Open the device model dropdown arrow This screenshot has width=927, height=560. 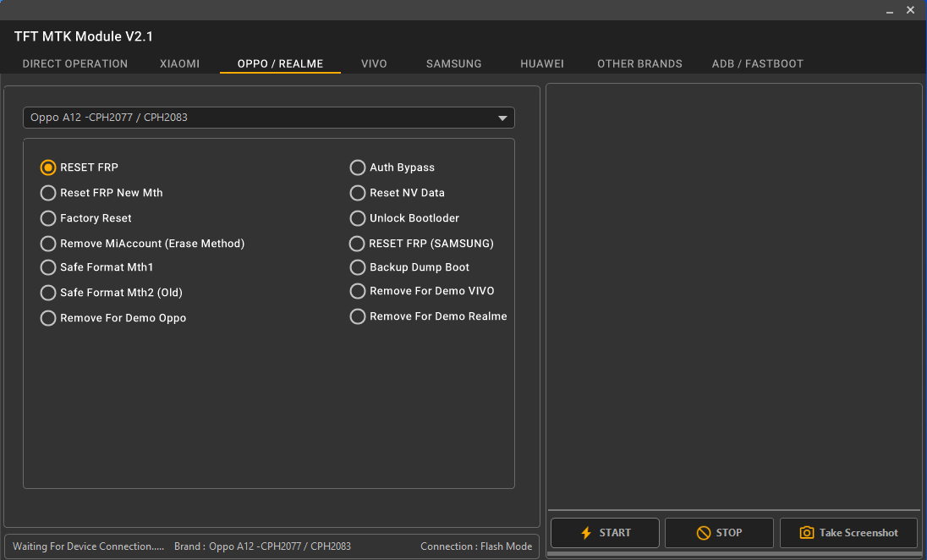click(502, 118)
